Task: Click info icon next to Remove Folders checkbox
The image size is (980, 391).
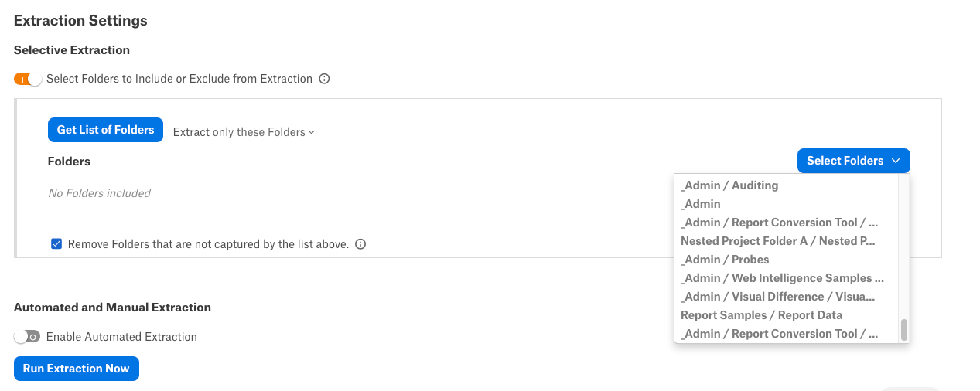Action: 360,244
